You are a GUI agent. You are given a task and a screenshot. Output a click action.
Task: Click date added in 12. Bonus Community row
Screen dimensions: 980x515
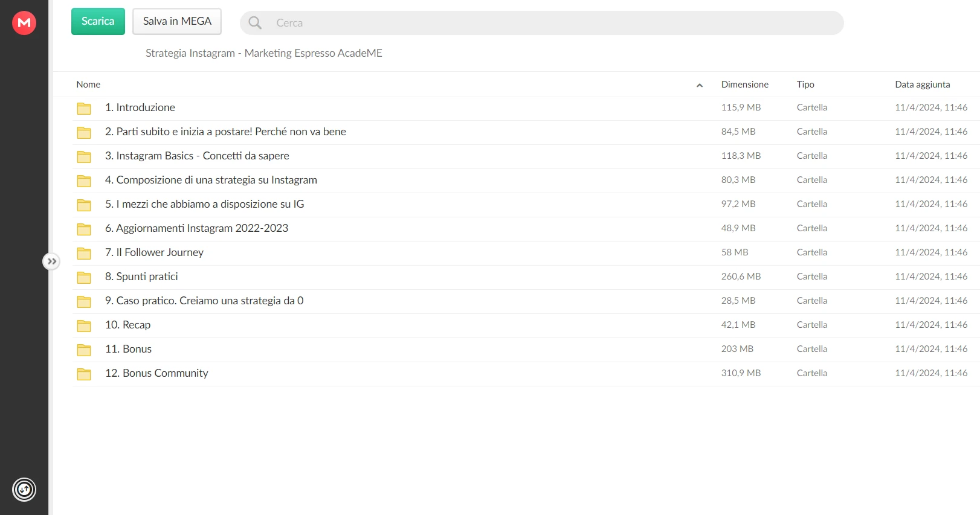[x=931, y=373]
